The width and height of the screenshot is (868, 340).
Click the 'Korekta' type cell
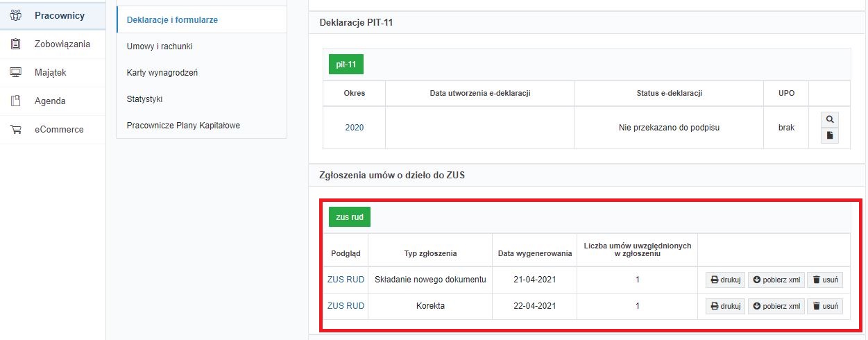pyautogui.click(x=430, y=306)
